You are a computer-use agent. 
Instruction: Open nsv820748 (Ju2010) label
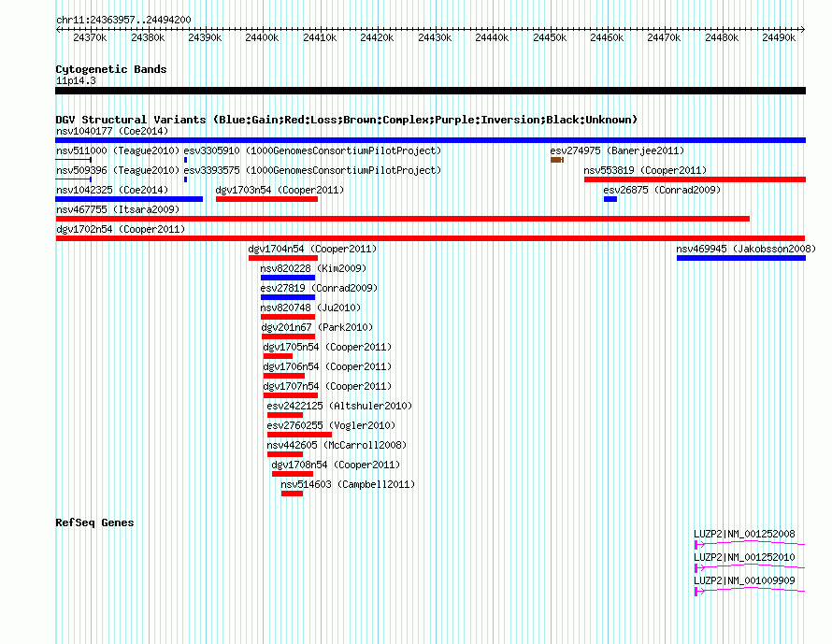click(310, 308)
